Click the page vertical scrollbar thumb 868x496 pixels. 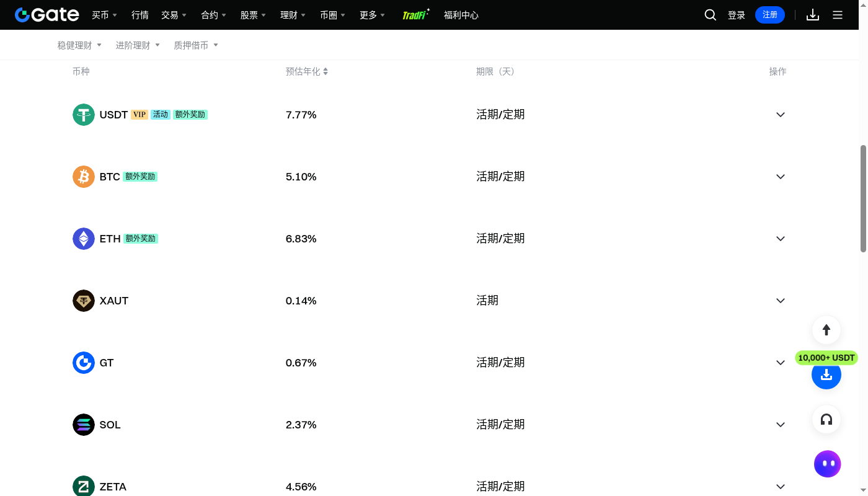(863, 198)
